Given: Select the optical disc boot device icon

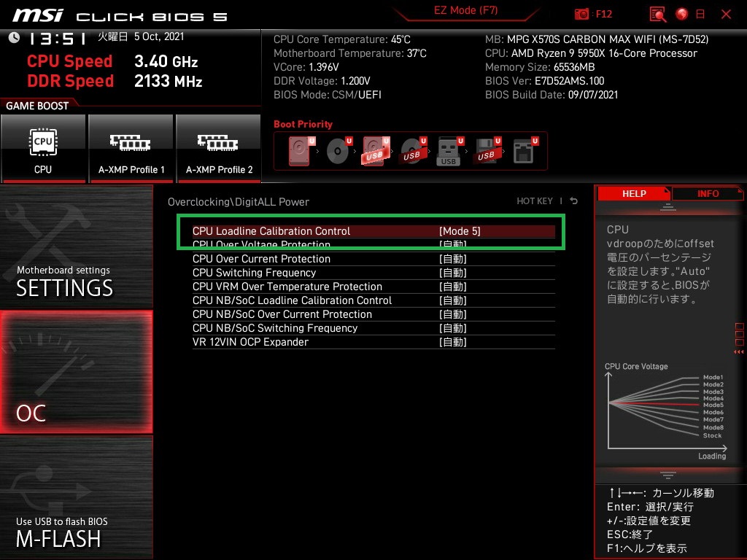Looking at the screenshot, I should tap(339, 151).
